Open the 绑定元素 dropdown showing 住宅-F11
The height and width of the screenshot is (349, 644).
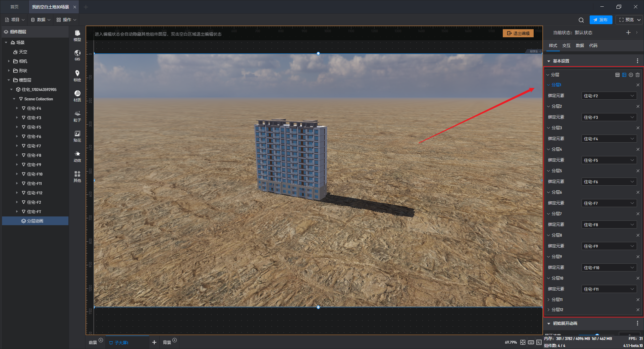pyautogui.click(x=609, y=289)
